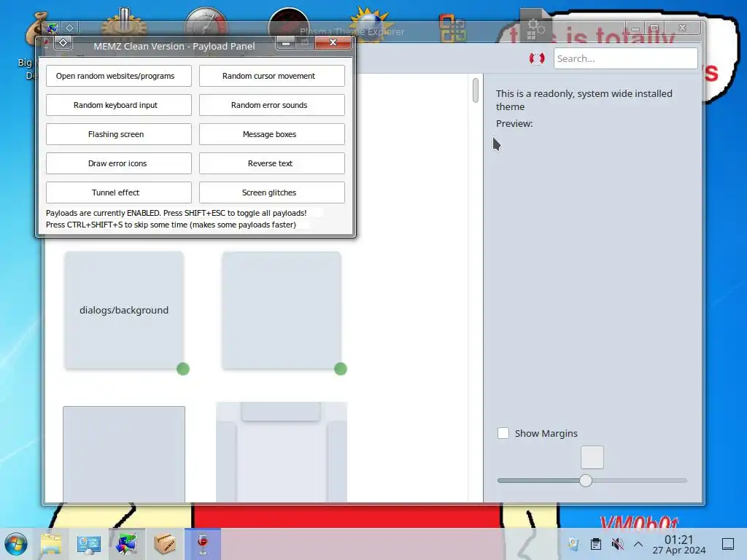This screenshot has width=747, height=560.
Task: Switch to the Wine glass taskbar entry
Action: pyautogui.click(x=203, y=544)
